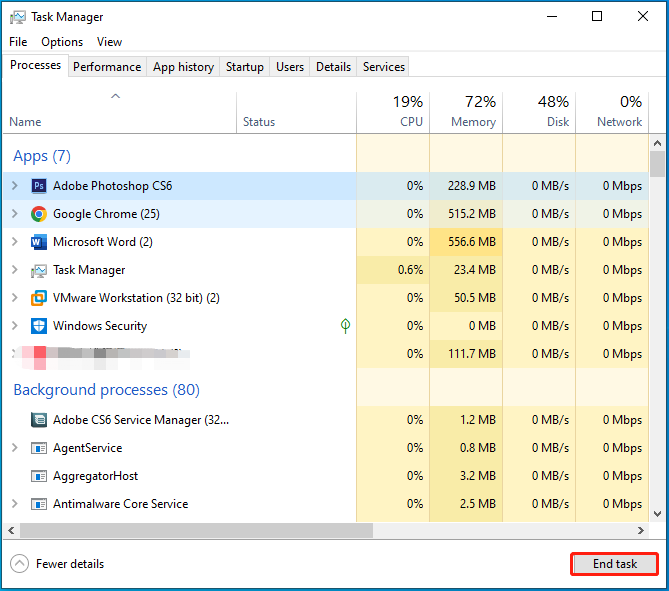Click the vertical scrollbar down arrow
This screenshot has width=669, height=591.
657,514
